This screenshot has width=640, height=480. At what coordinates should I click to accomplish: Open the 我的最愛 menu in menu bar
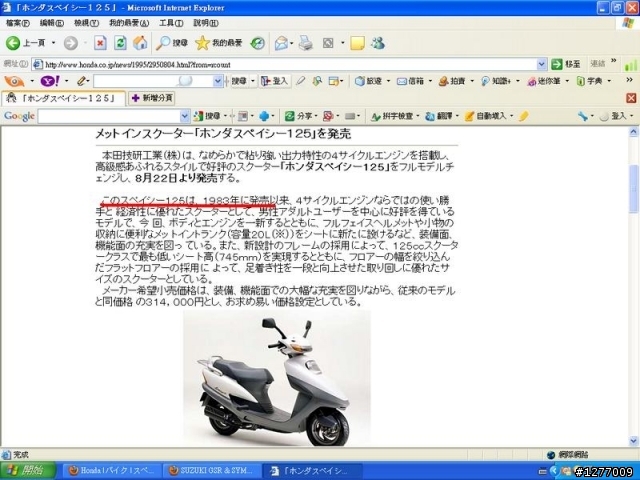(129, 23)
